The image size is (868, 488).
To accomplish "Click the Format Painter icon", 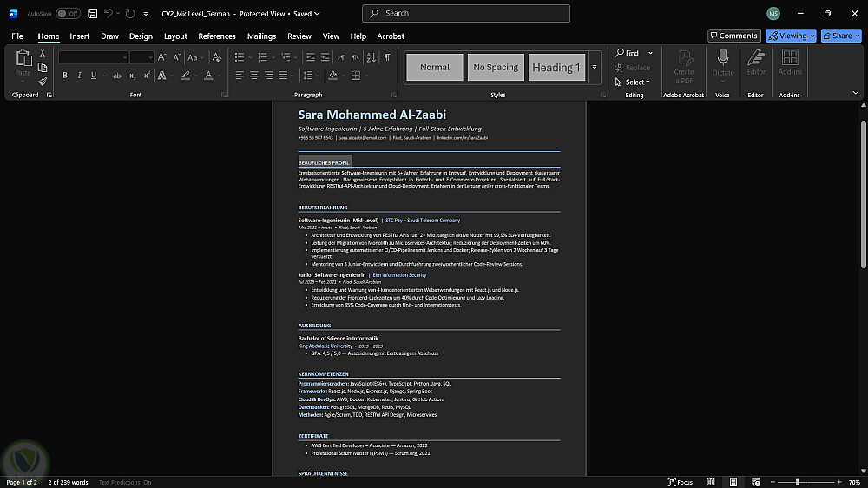I will tap(43, 82).
